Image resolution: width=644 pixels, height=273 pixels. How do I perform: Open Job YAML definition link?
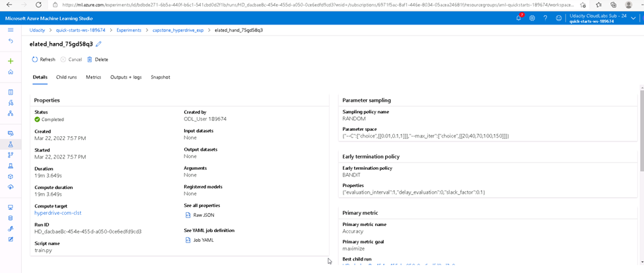[x=199, y=240]
